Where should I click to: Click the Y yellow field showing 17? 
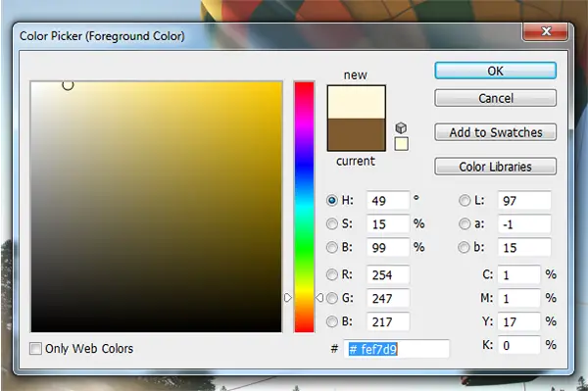[519, 321]
